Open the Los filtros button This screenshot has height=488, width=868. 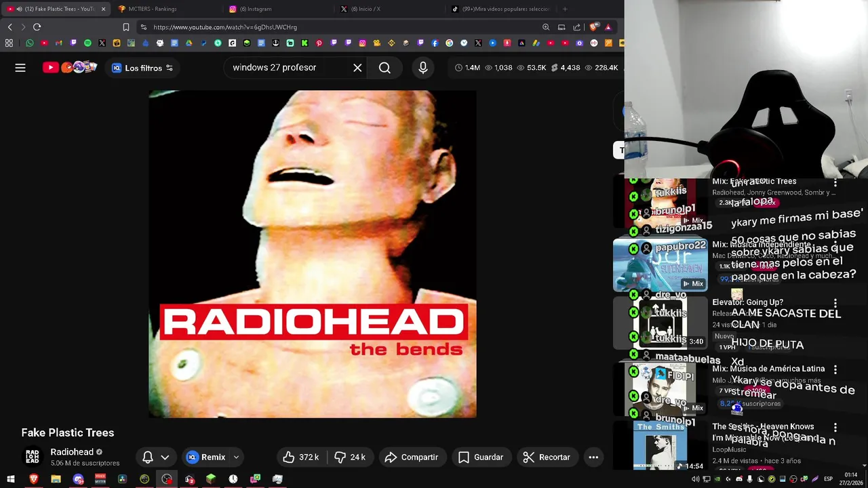coord(142,68)
